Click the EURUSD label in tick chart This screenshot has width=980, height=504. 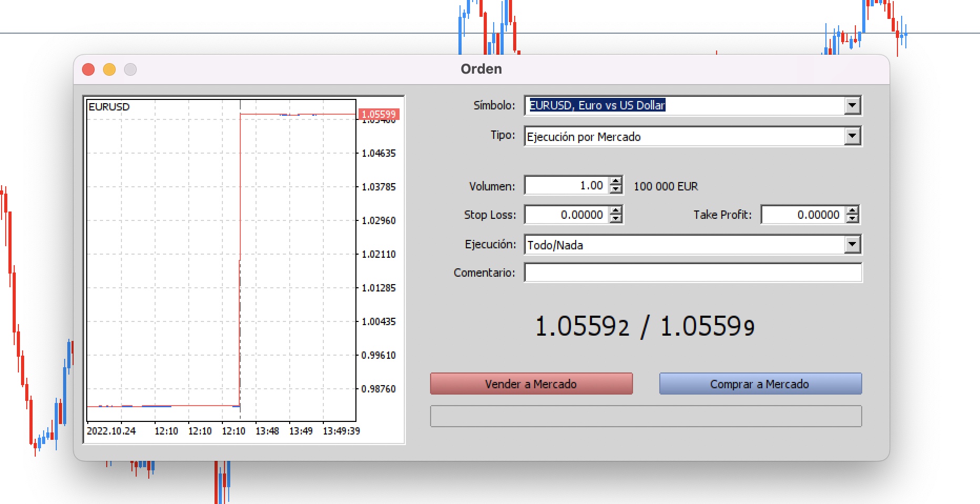coord(109,107)
